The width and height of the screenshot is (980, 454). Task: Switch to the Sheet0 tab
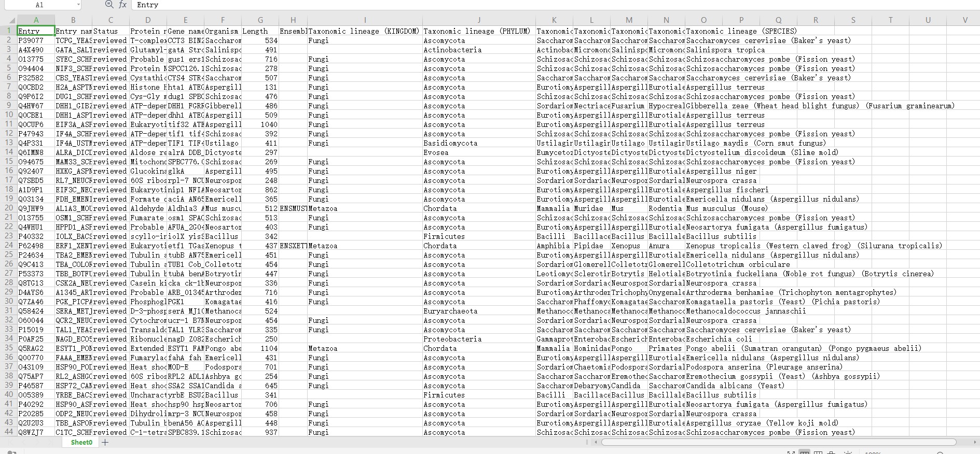pos(81,442)
